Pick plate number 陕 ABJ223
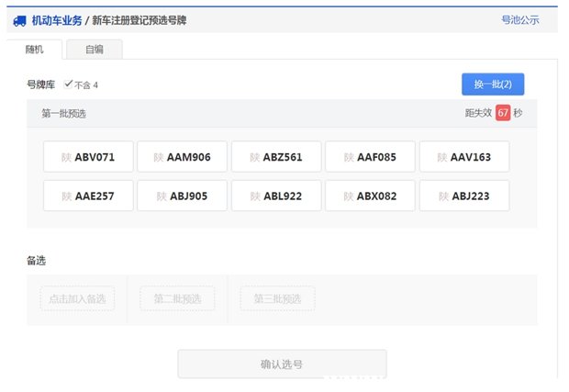569x392 pixels. click(464, 196)
